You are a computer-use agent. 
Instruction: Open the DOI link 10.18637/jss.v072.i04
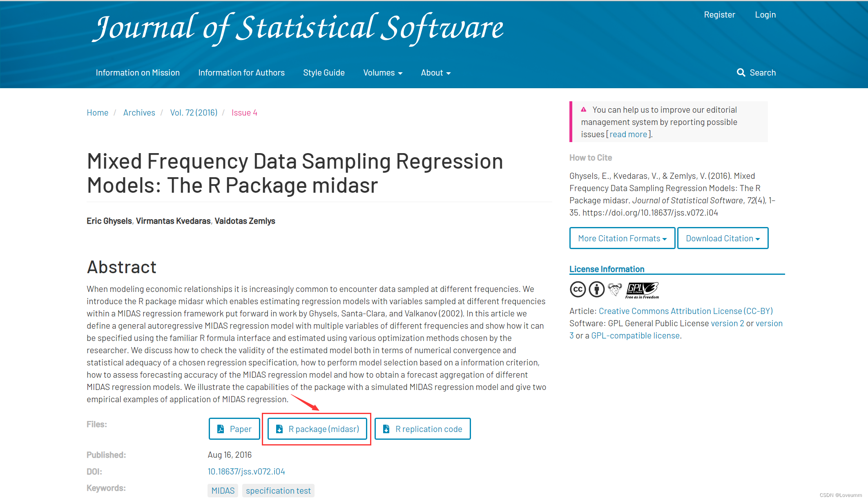click(x=246, y=471)
